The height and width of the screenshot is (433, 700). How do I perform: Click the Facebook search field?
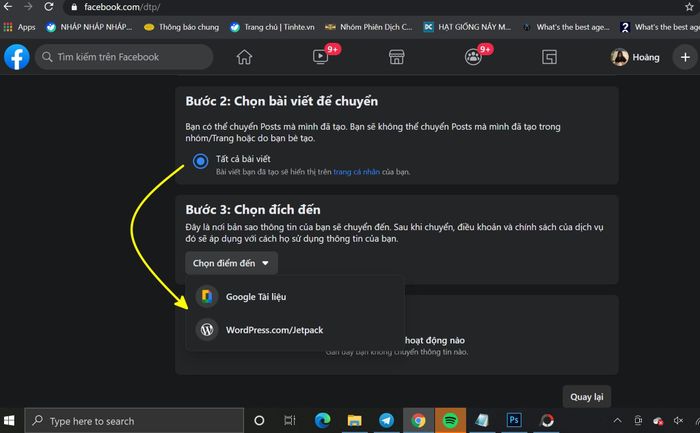pos(124,57)
